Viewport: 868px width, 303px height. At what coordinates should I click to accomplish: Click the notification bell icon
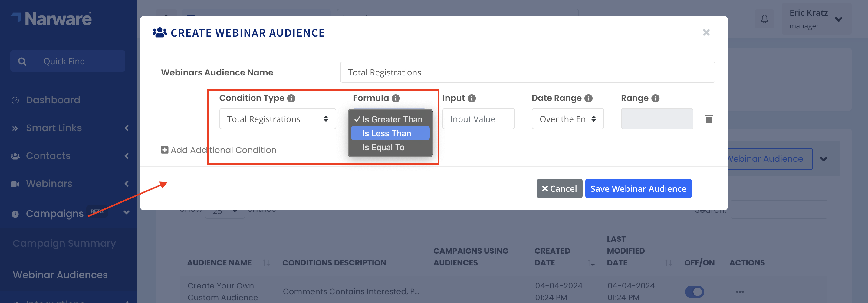764,19
